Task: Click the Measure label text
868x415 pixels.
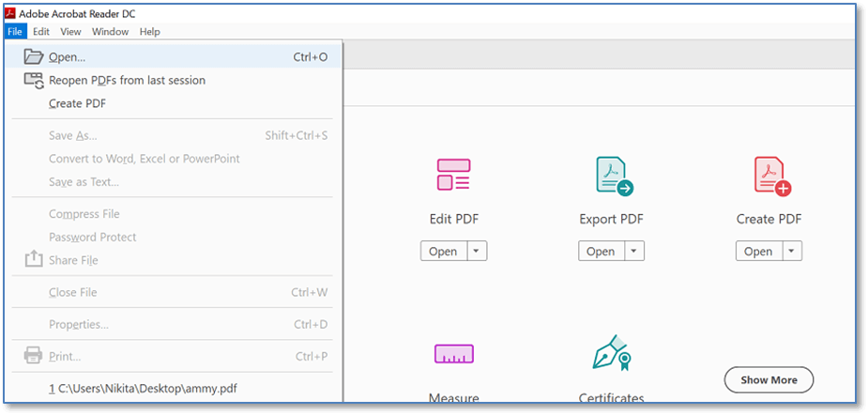Action: point(454,398)
